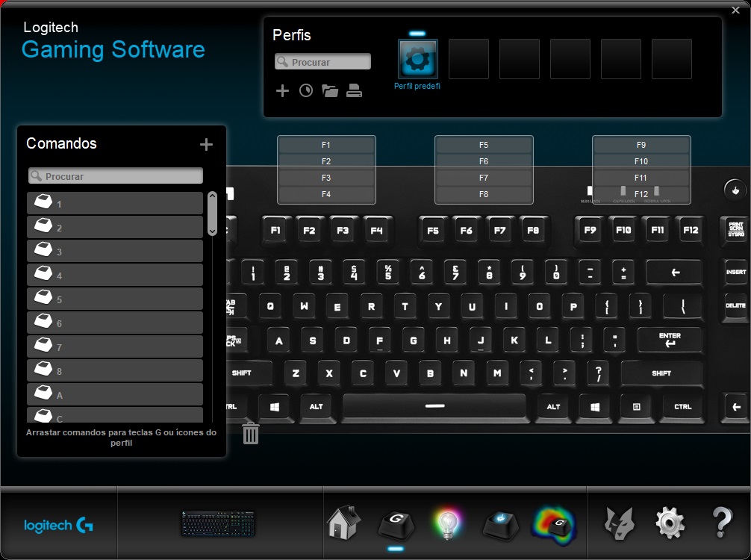Image resolution: width=751 pixels, height=560 pixels.
Task: Select the default profile gear icon
Action: tap(417, 59)
